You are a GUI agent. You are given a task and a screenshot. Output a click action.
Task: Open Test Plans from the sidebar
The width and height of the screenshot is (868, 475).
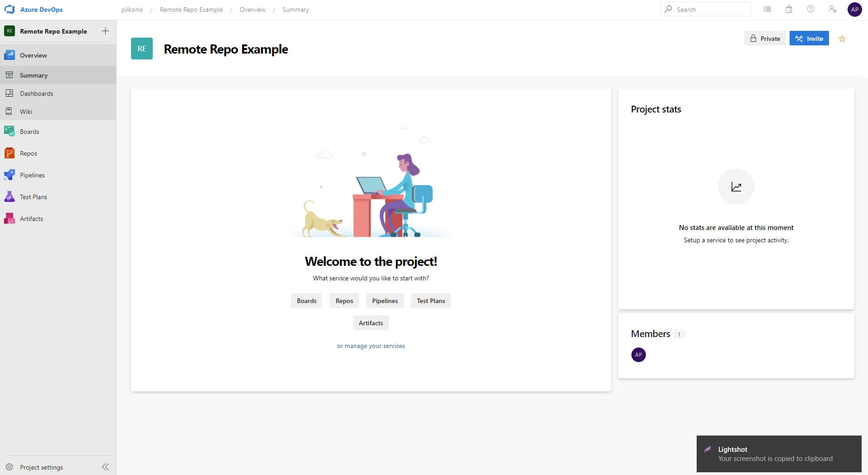pyautogui.click(x=58, y=197)
